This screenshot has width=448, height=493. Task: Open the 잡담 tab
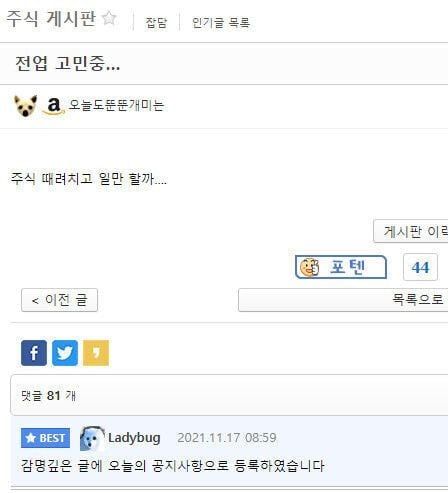click(x=156, y=23)
